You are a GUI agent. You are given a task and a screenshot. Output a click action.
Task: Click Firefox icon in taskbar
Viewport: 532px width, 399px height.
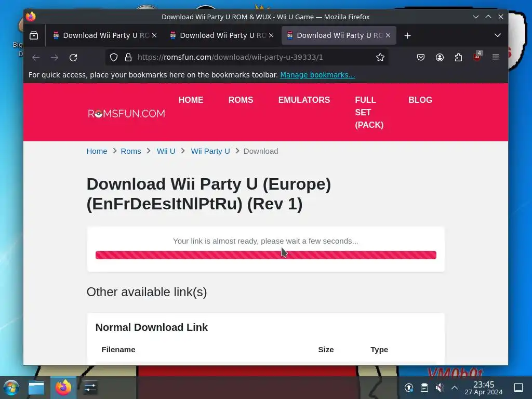pos(63,388)
